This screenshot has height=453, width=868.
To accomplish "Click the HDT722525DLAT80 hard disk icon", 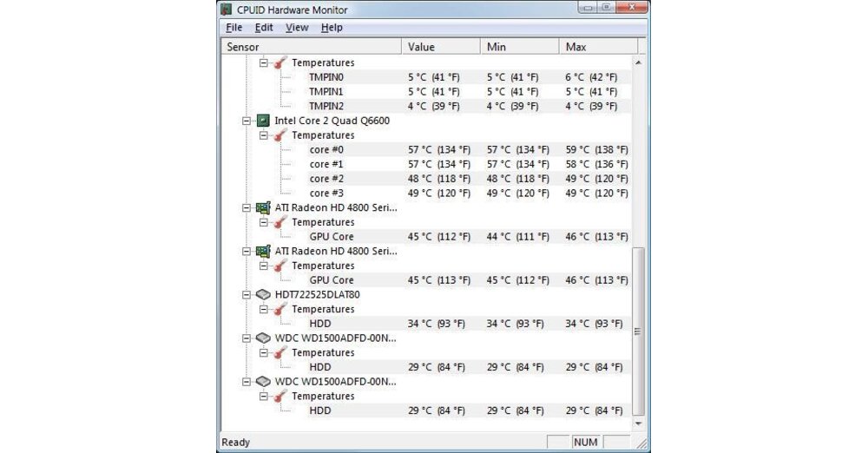I will (264, 294).
